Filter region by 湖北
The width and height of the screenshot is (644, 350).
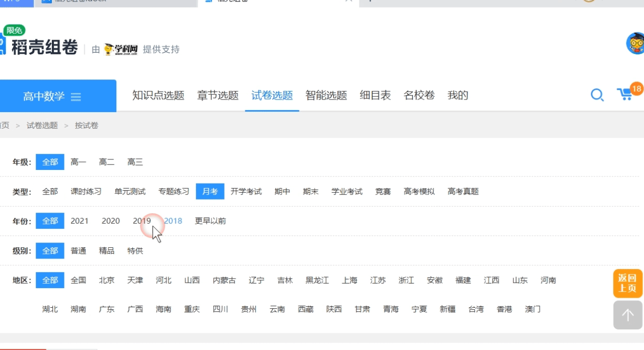pyautogui.click(x=50, y=309)
